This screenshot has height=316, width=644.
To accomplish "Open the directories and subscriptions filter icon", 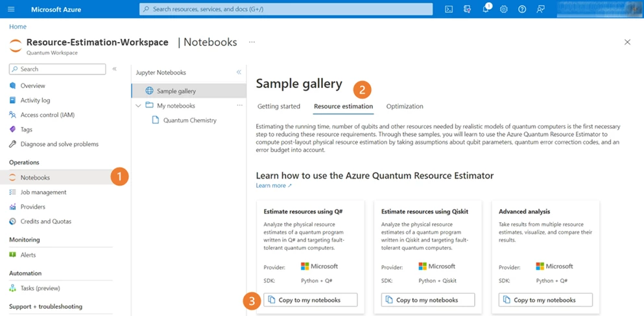I will pos(467,9).
